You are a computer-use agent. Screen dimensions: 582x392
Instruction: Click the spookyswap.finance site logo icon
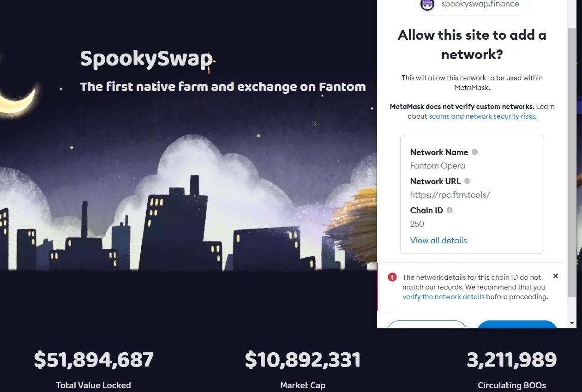[x=427, y=5]
